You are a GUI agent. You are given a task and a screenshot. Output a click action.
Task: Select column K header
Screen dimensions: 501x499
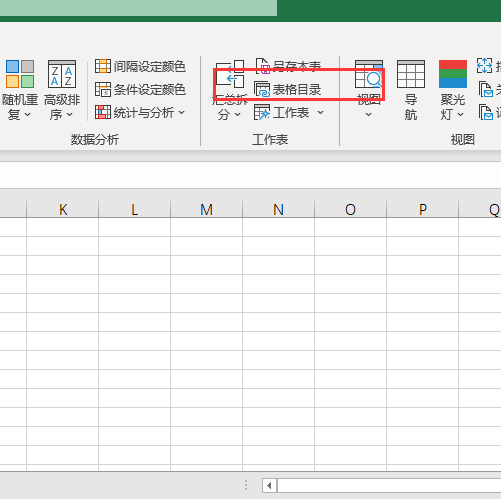pos(62,209)
